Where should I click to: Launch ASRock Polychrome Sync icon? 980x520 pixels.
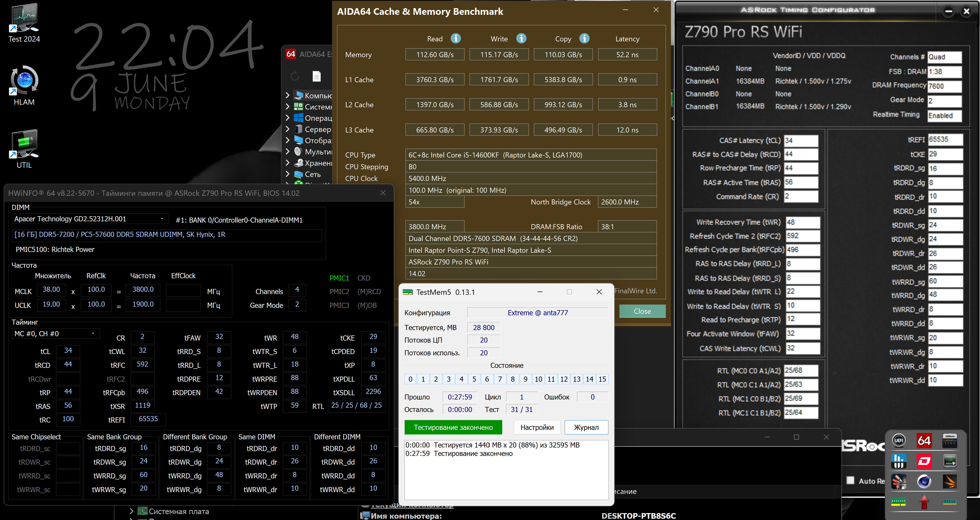coord(950,440)
